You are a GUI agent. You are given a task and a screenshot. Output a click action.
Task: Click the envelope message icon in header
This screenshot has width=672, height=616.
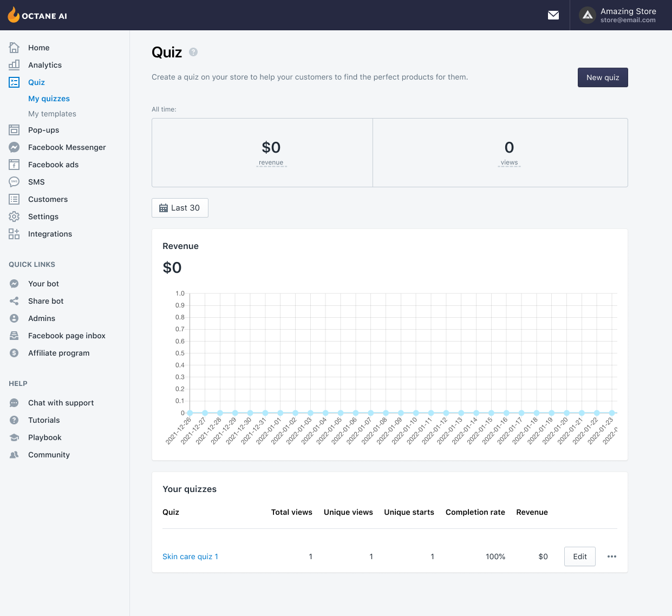pyautogui.click(x=553, y=15)
